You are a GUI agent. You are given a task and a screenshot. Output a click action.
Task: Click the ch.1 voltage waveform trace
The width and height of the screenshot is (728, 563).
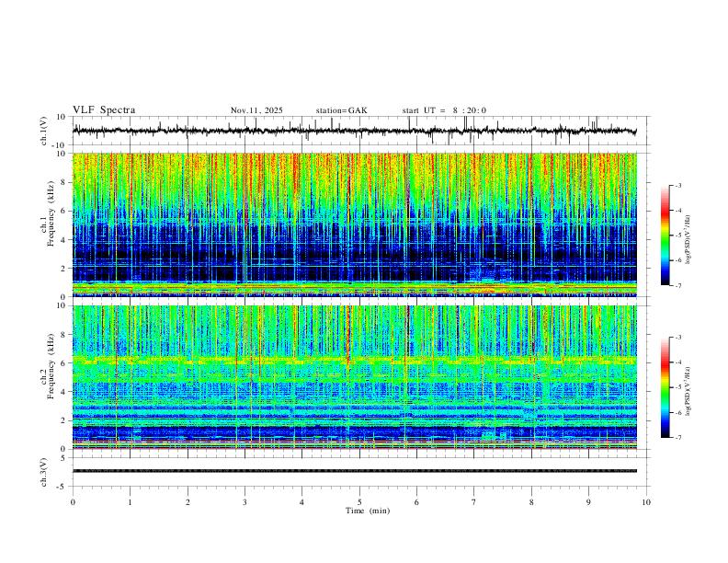click(x=355, y=131)
